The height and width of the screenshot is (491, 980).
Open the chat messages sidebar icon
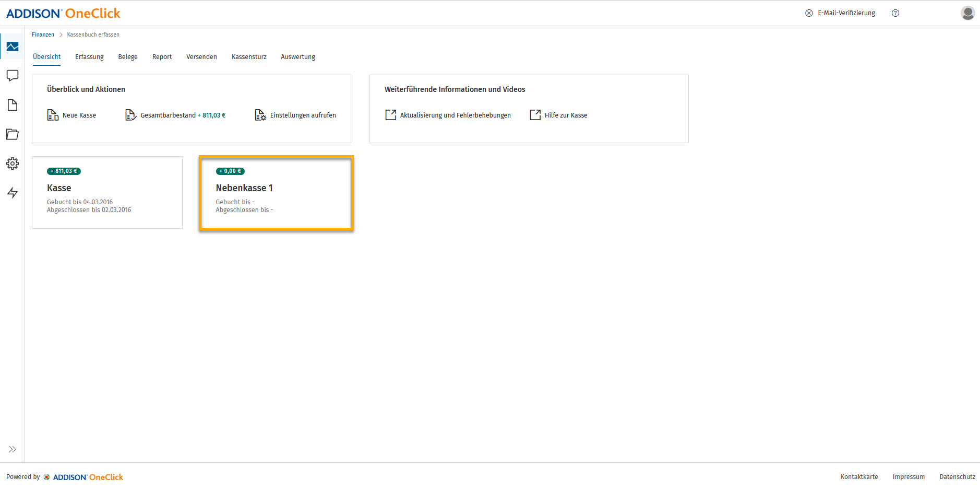click(x=13, y=76)
